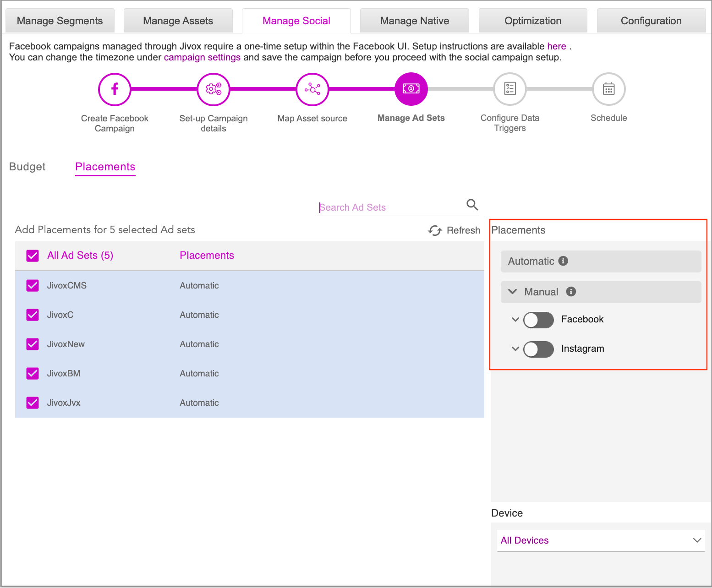Image resolution: width=712 pixels, height=588 pixels.
Task: Switch to the Budget sub-tab
Action: tap(27, 167)
